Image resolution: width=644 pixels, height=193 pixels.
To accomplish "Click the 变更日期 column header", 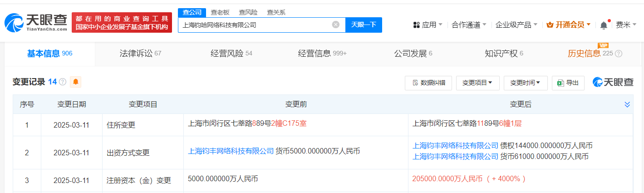I will [x=72, y=104].
